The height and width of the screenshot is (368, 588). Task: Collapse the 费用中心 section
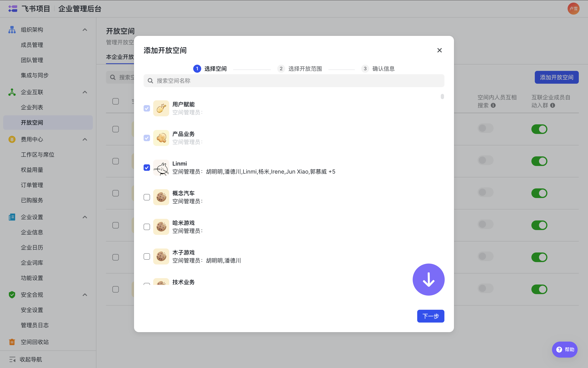coord(85,139)
